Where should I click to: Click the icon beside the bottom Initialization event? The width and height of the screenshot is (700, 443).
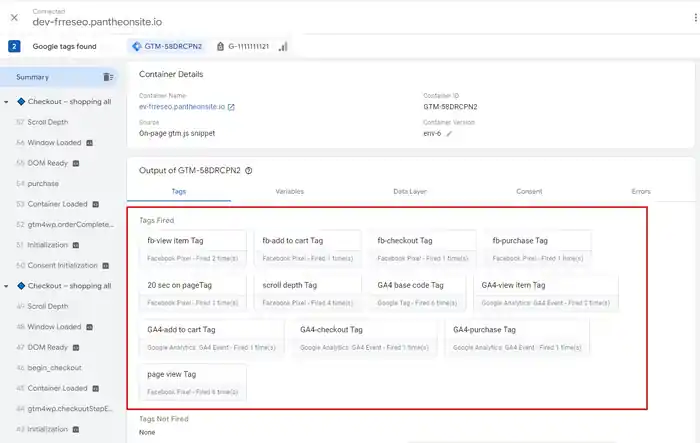point(76,429)
